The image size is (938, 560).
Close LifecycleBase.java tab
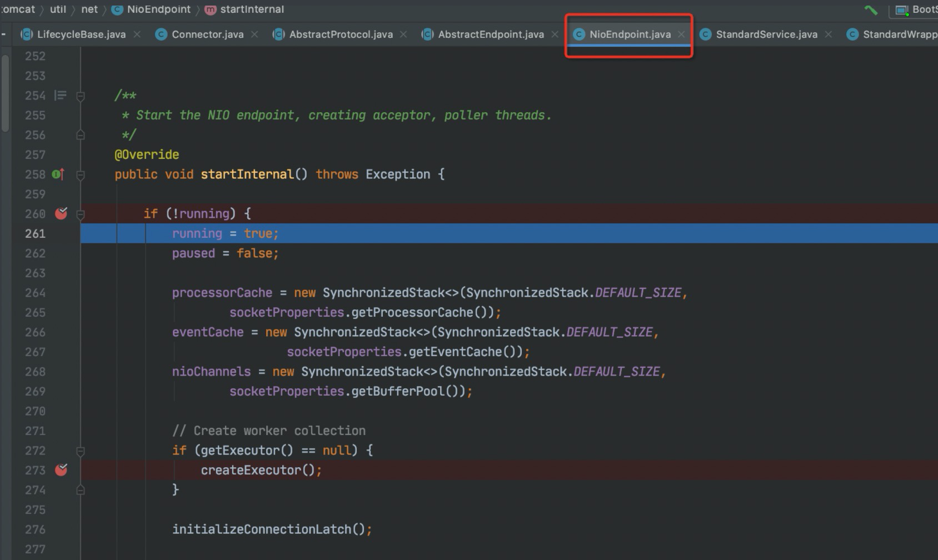[137, 34]
